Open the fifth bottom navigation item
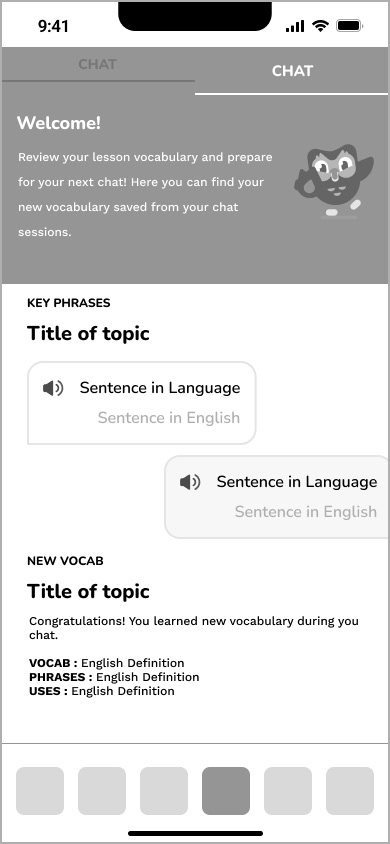The width and height of the screenshot is (390, 844). point(288,791)
